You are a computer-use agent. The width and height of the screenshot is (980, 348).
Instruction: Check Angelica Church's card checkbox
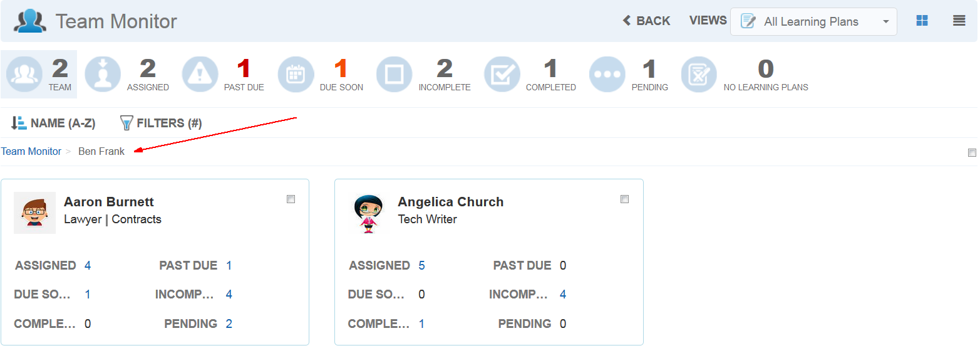624,199
